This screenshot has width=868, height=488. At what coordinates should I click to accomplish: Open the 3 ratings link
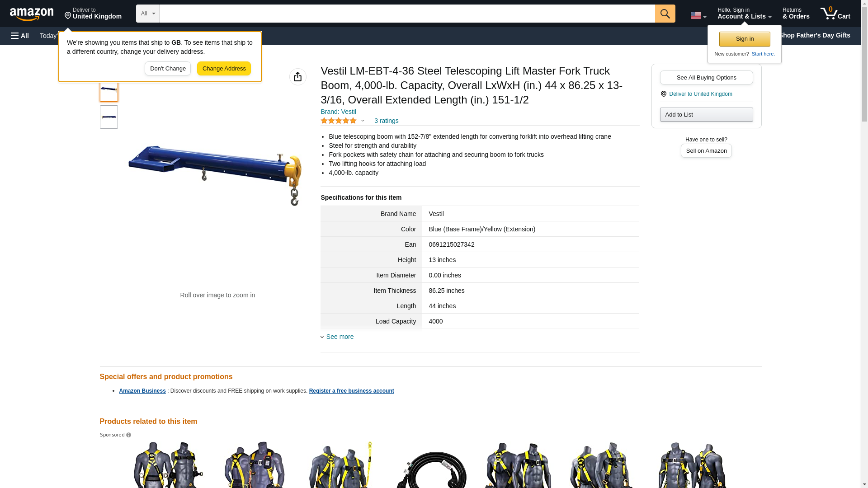(386, 121)
